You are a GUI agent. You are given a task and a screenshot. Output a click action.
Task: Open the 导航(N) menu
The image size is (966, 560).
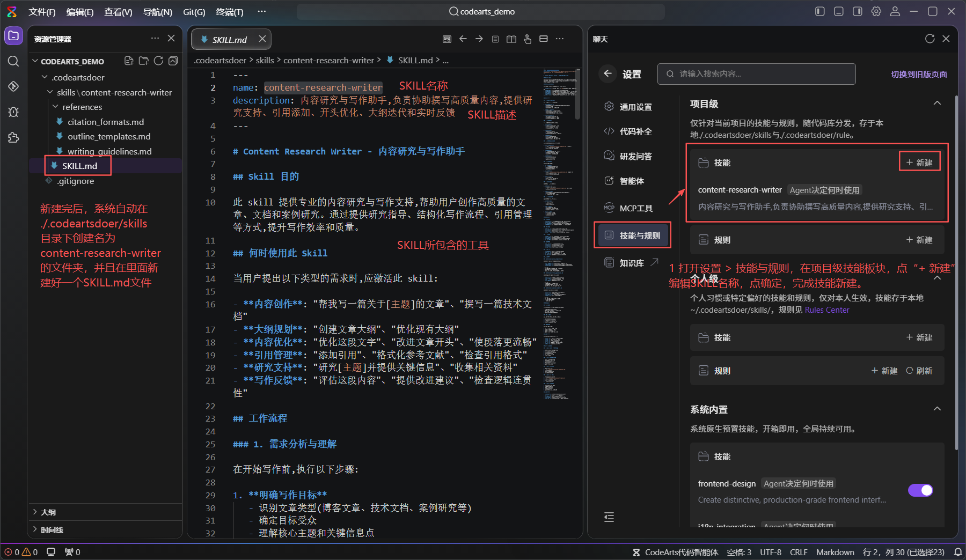tap(158, 12)
